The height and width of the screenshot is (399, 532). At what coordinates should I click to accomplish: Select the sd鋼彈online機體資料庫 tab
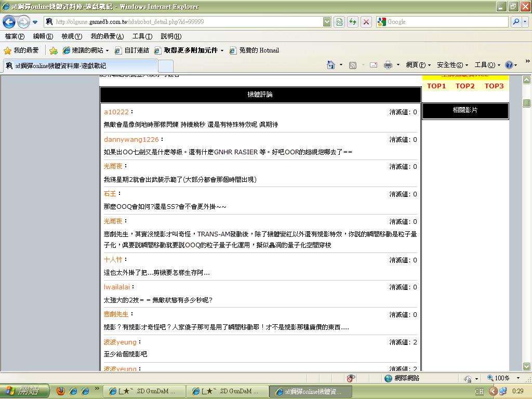pos(81,66)
